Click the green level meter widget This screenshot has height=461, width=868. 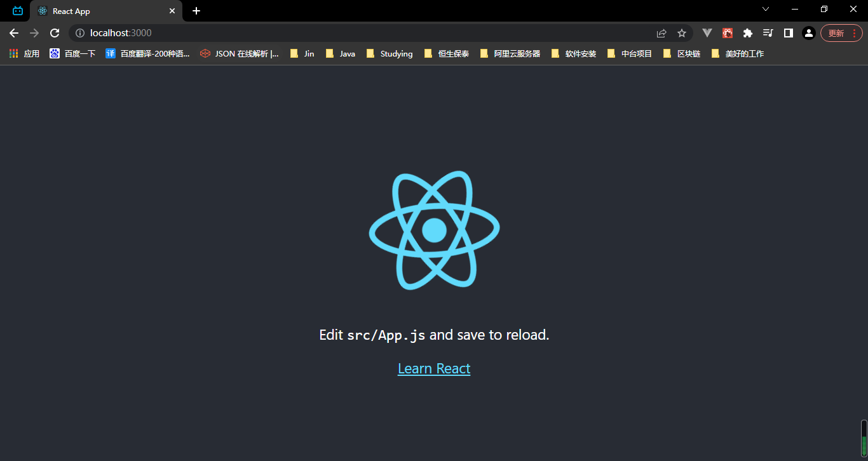[x=864, y=438]
